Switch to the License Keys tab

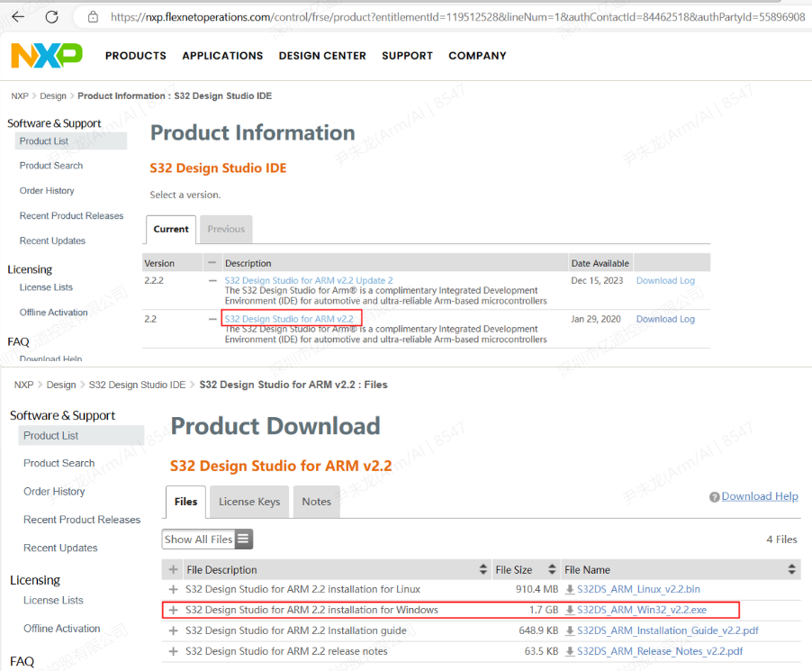[249, 502]
